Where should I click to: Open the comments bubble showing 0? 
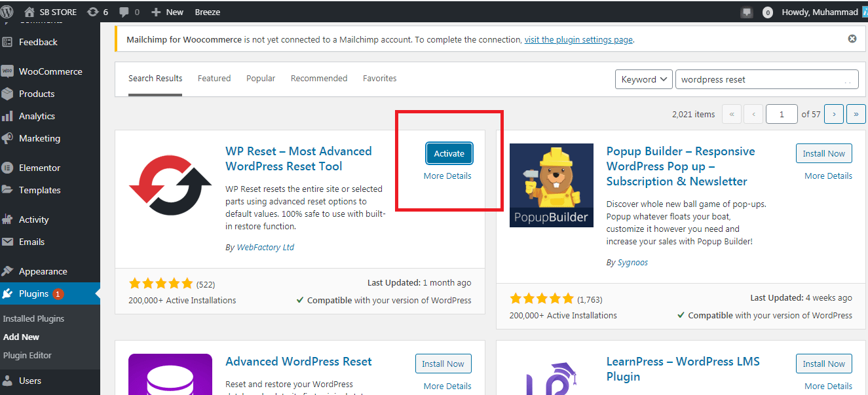point(128,12)
